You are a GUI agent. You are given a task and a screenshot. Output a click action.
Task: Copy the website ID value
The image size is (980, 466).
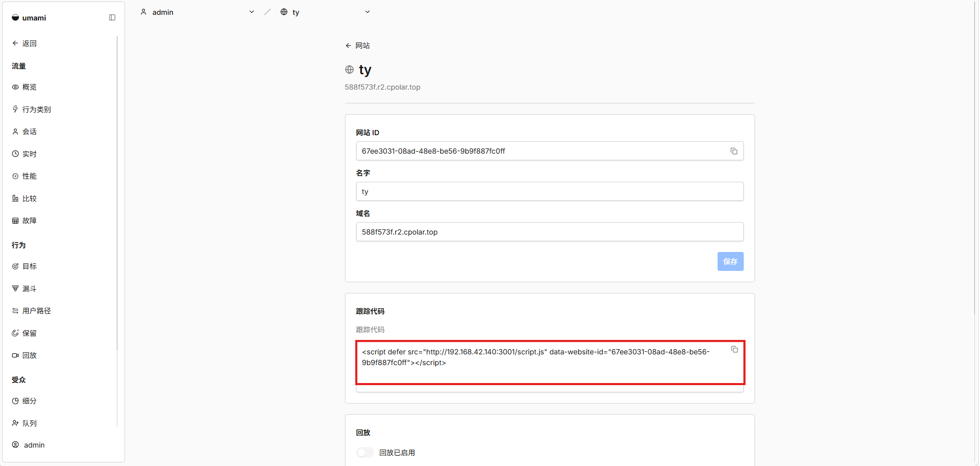[734, 151]
